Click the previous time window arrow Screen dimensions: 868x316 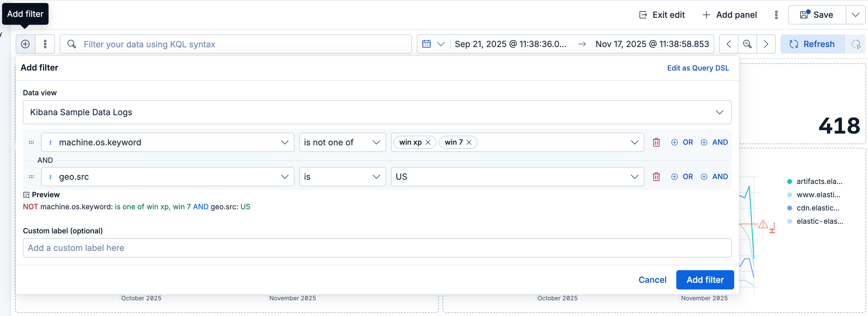[728, 44]
